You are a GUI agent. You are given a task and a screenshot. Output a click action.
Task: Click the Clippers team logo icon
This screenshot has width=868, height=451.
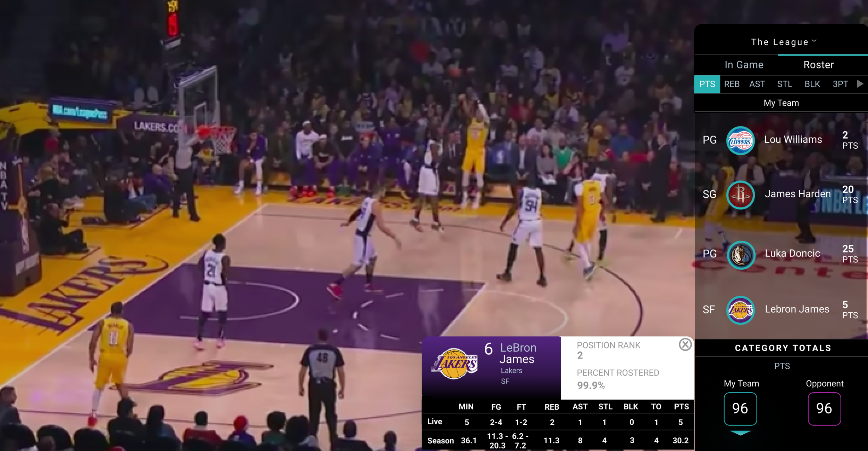click(x=740, y=140)
